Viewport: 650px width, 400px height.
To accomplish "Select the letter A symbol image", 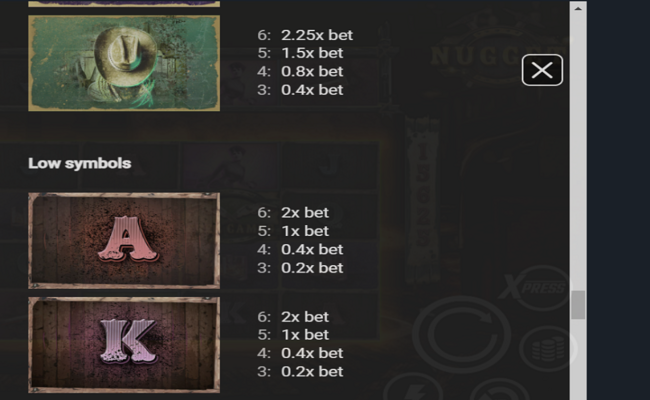I will (x=124, y=240).
